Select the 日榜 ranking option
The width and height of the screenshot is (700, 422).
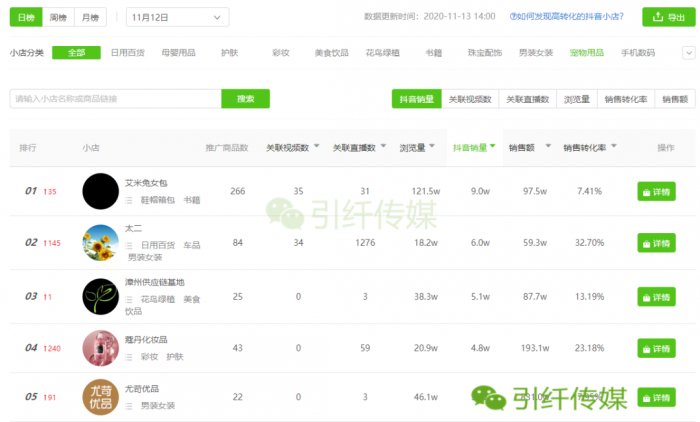[x=25, y=17]
